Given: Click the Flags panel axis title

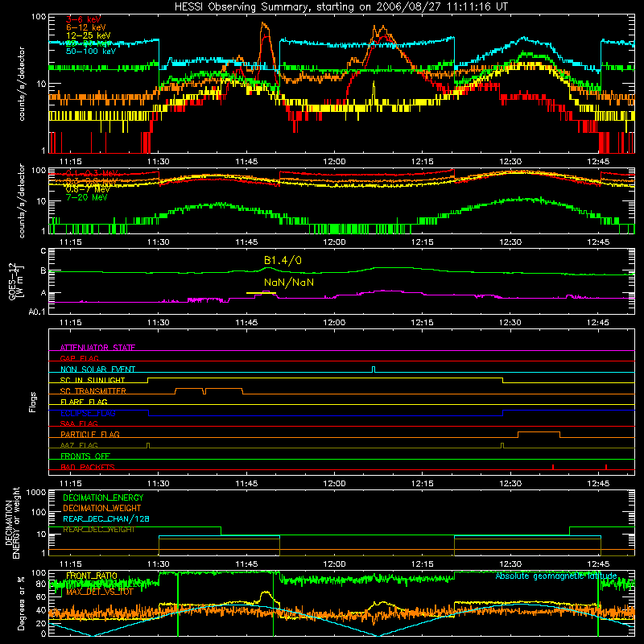Looking at the screenshot, I should 33,402.
